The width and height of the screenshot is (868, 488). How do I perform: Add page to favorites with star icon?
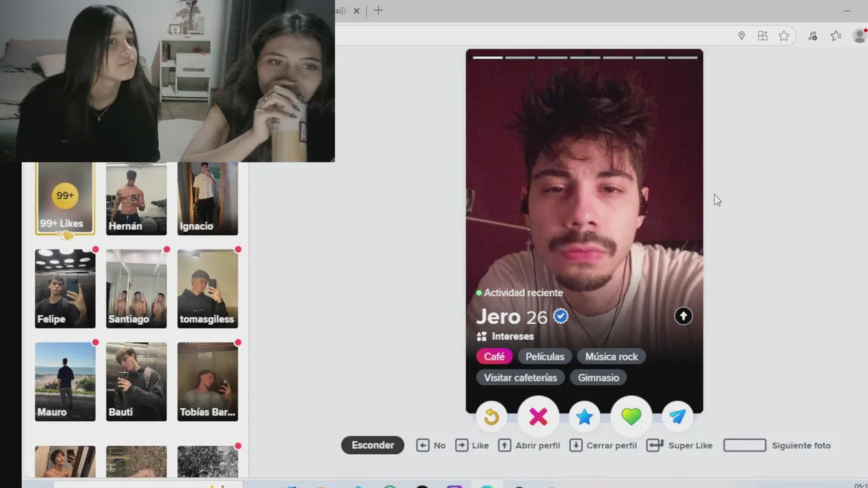784,36
